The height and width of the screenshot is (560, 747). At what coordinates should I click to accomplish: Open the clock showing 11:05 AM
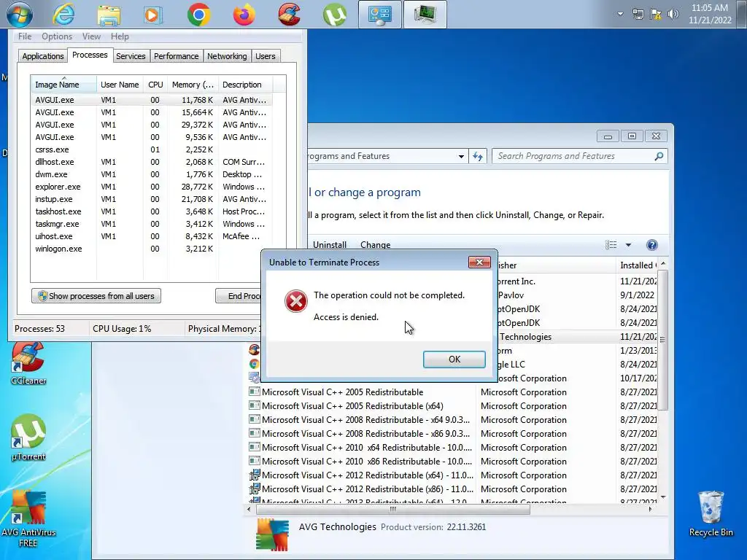point(709,14)
